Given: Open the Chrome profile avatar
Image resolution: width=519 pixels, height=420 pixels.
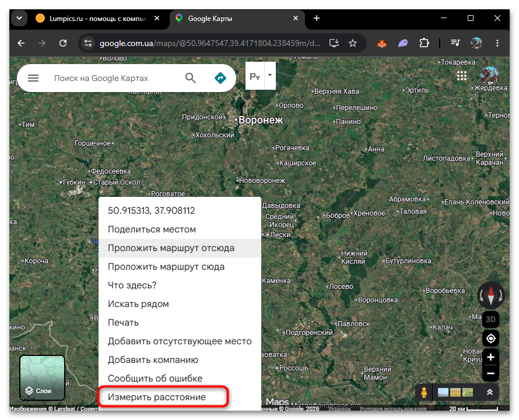Looking at the screenshot, I should [x=476, y=43].
